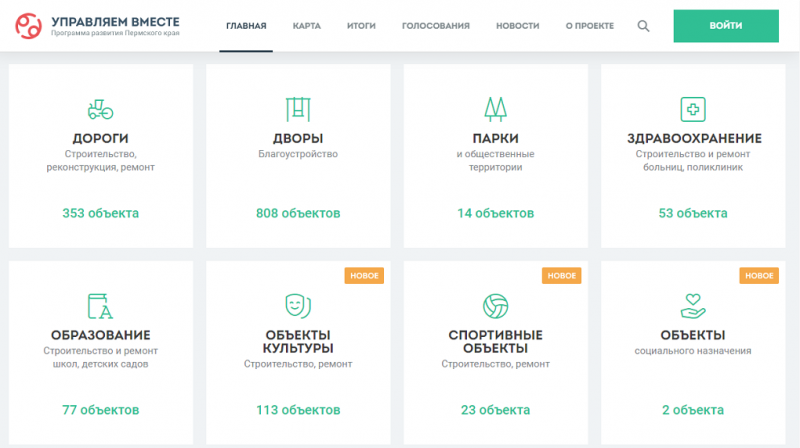Click the Благоустройство description
The height and width of the screenshot is (448, 800).
point(298,154)
